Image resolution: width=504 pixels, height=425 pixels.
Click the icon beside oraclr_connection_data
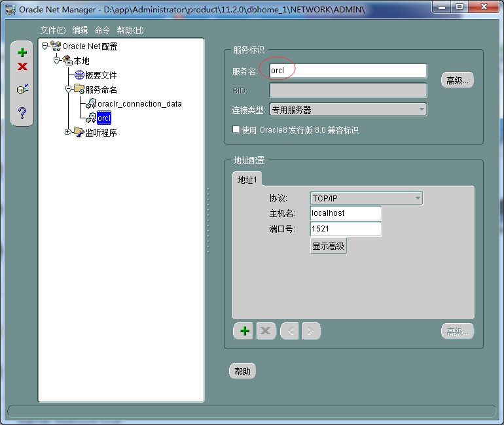(x=91, y=103)
